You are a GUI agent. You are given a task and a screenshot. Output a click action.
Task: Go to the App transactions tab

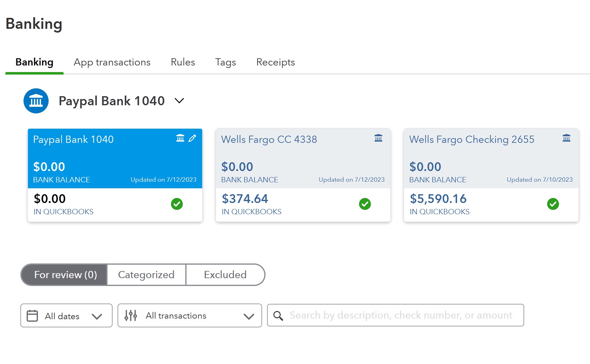(112, 62)
